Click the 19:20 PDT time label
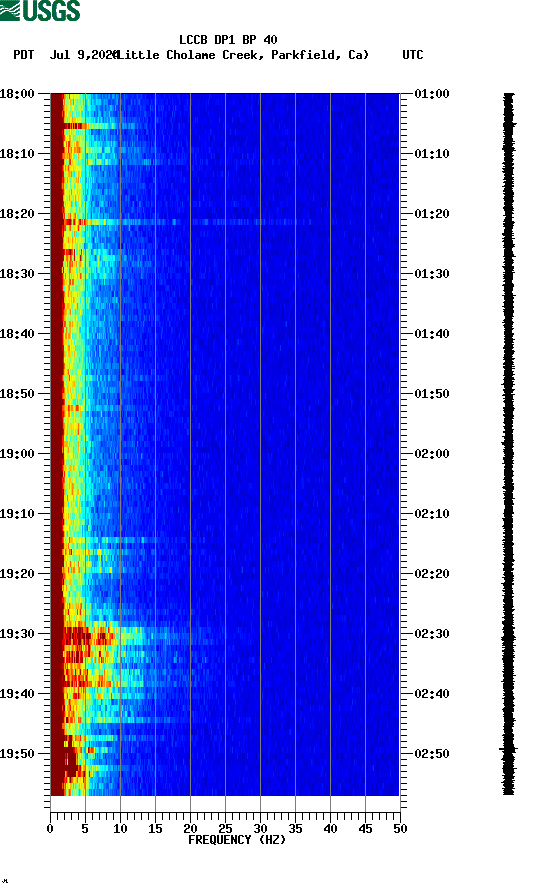Screen dimensions: 552x892 click(x=17, y=574)
